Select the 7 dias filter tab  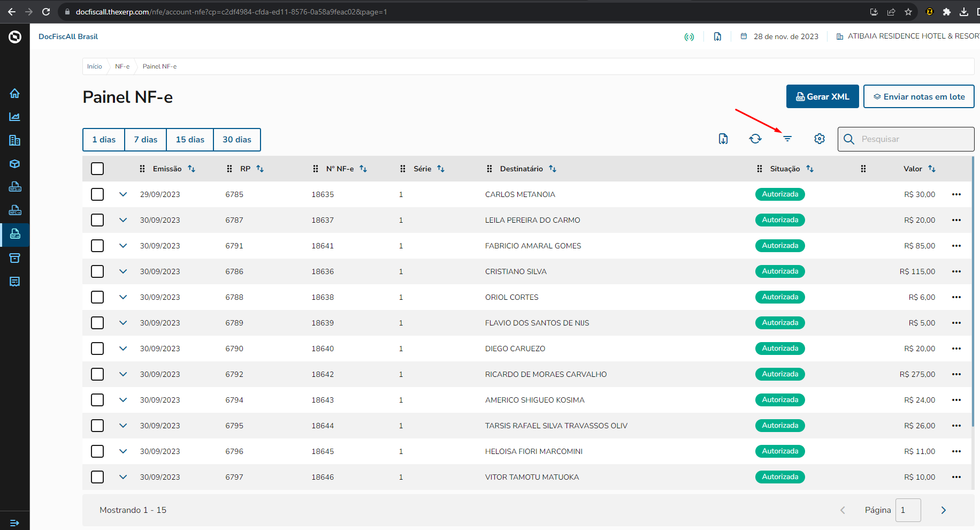pos(146,140)
